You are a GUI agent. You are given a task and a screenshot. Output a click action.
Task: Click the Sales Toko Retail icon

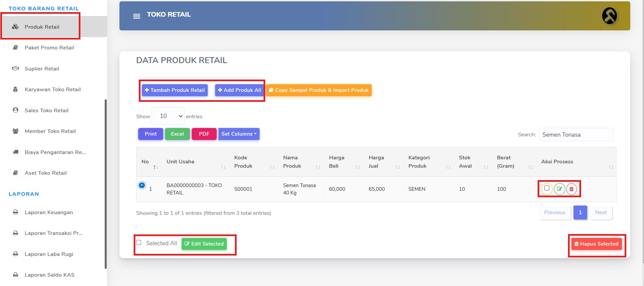(x=15, y=110)
